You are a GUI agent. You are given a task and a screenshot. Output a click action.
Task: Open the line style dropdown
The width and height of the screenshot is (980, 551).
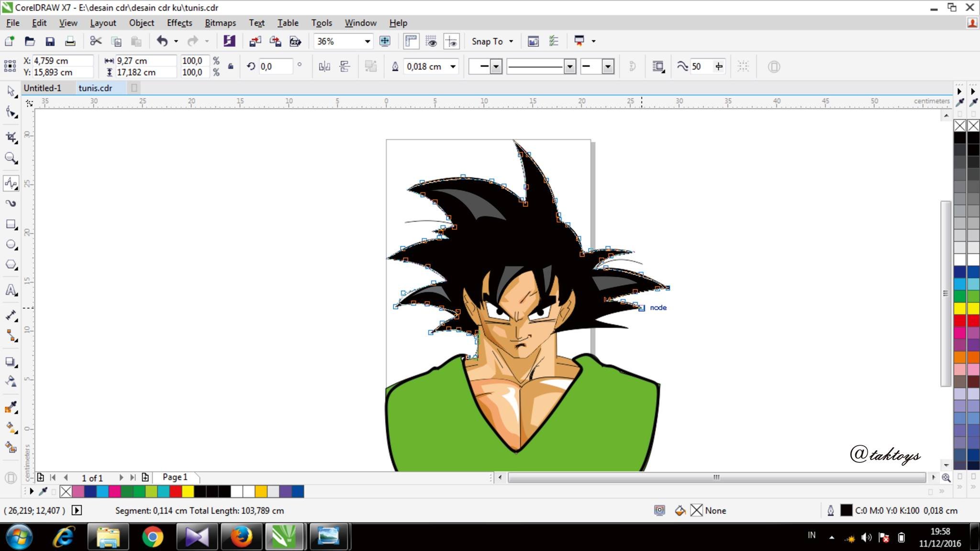click(569, 67)
